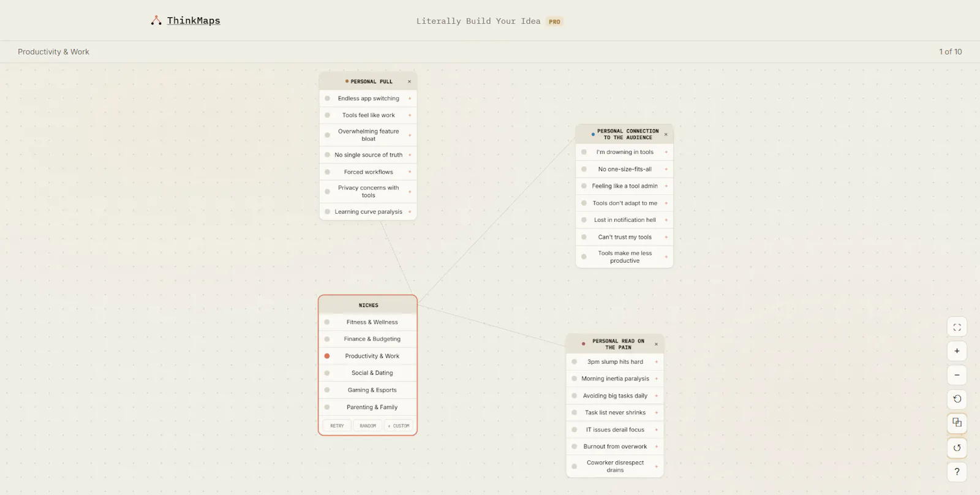Click the plus icon on I'm drowning in tools
980x495 pixels.
click(x=666, y=152)
